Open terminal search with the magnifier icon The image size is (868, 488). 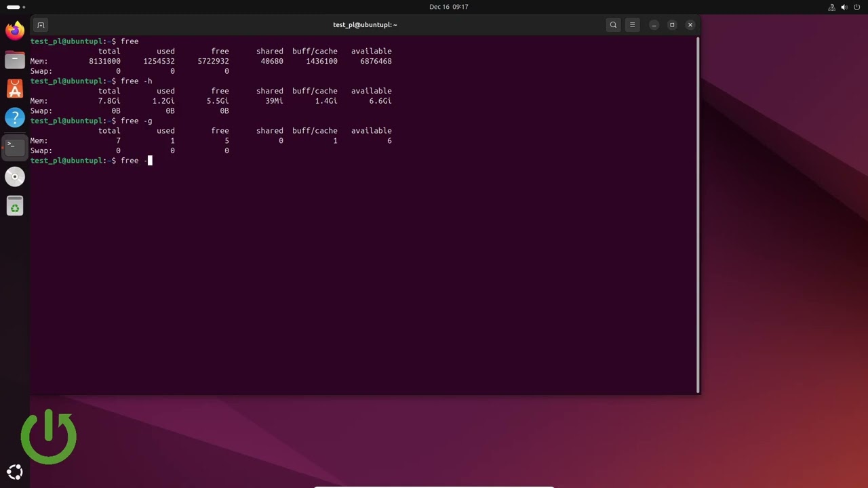tap(613, 25)
